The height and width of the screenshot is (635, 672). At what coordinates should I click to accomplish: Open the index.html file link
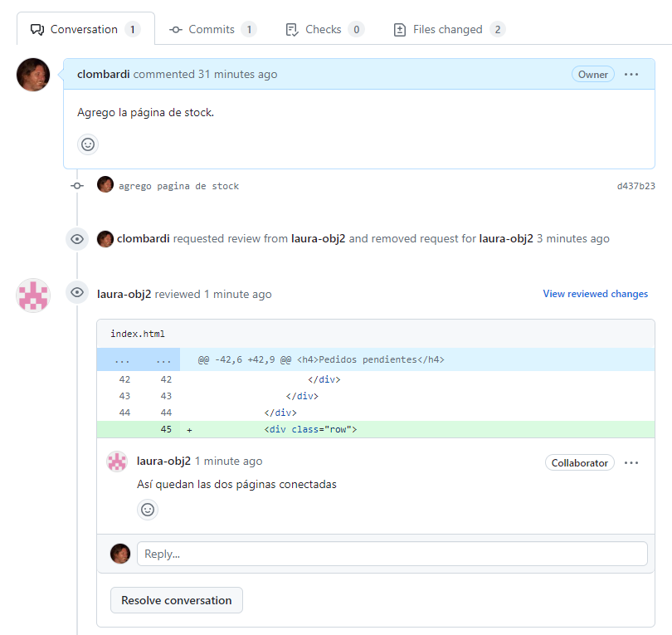pos(138,334)
